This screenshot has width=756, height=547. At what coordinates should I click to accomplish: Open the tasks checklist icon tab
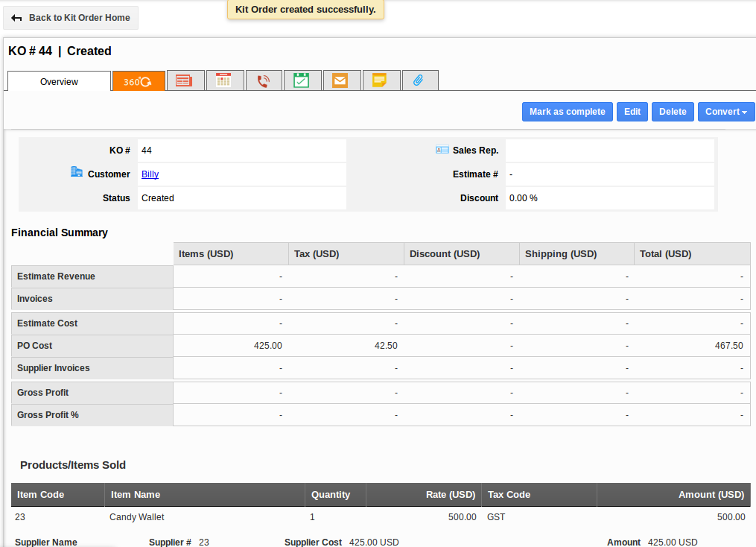pyautogui.click(x=302, y=80)
